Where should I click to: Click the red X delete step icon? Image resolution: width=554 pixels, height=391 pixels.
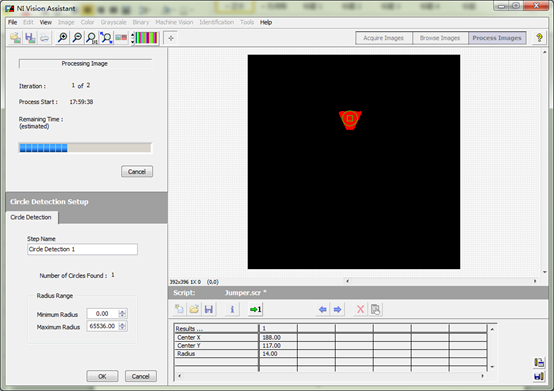pos(360,309)
